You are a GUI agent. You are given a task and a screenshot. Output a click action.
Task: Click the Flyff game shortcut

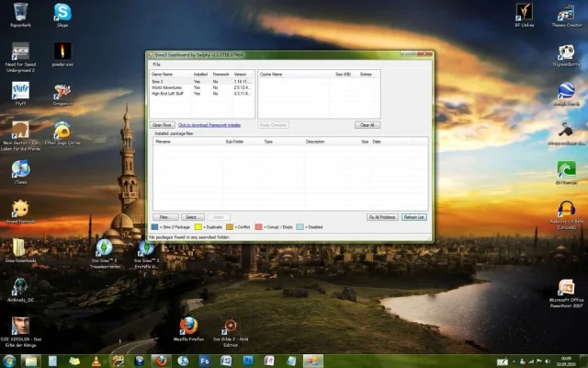tap(20, 94)
